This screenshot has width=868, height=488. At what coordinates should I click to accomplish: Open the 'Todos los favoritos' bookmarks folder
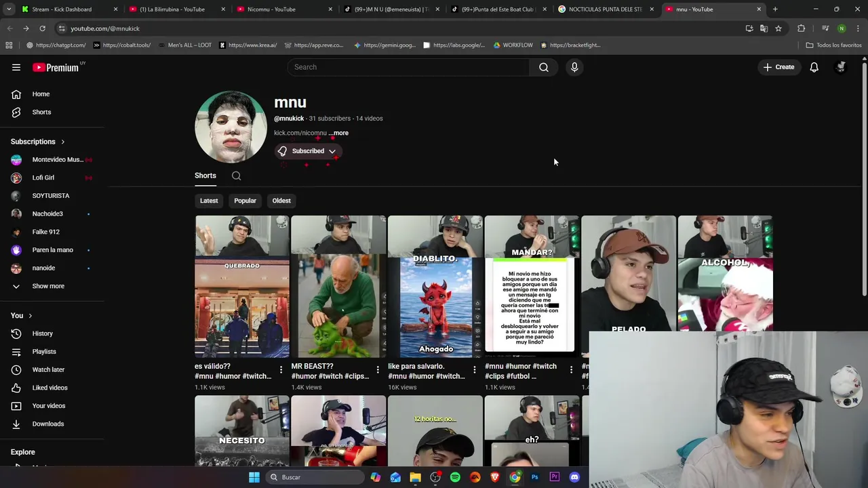(833, 45)
